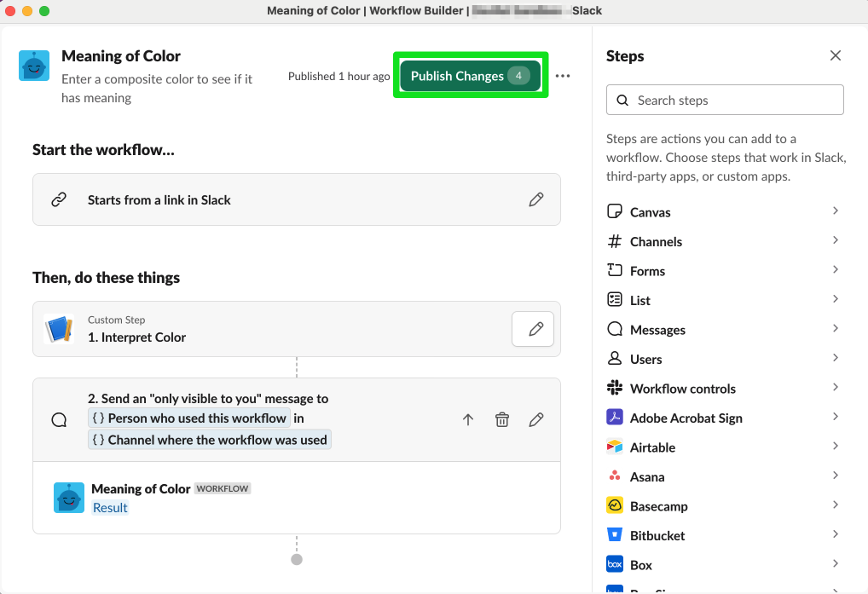Click the Forms step icon
Screen dimensions: 868x594
pyautogui.click(x=616, y=270)
